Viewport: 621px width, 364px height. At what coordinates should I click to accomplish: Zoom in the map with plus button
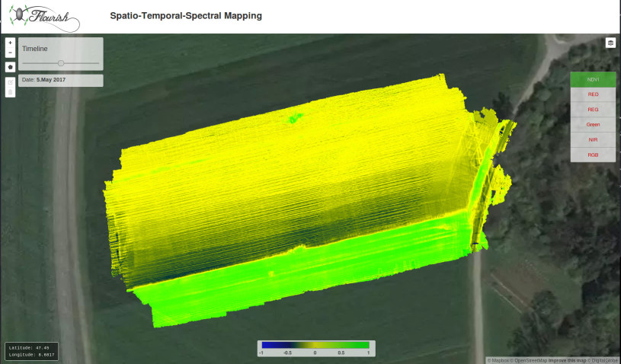click(x=11, y=43)
